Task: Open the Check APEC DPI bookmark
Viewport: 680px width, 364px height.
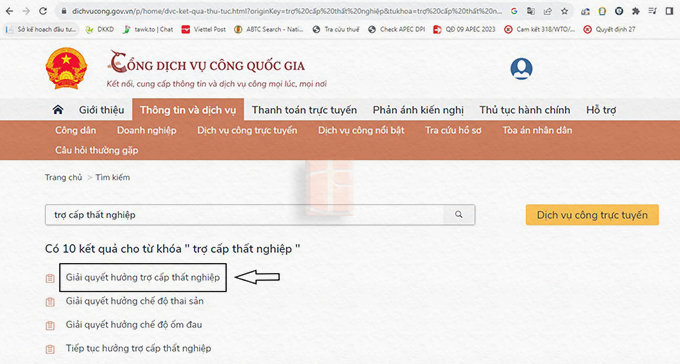Action: coord(396,30)
